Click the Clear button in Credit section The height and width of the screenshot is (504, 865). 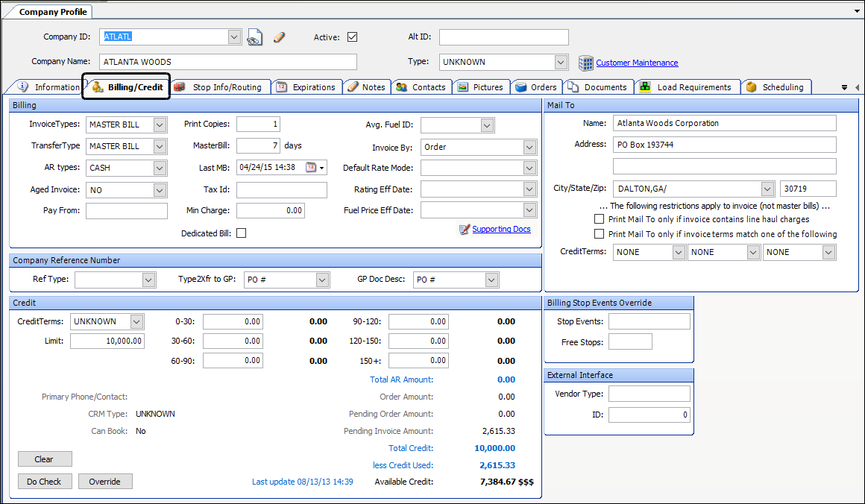[x=45, y=459]
